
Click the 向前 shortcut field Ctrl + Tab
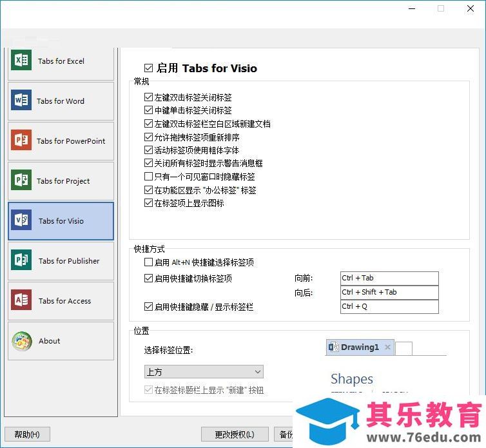[389, 278]
